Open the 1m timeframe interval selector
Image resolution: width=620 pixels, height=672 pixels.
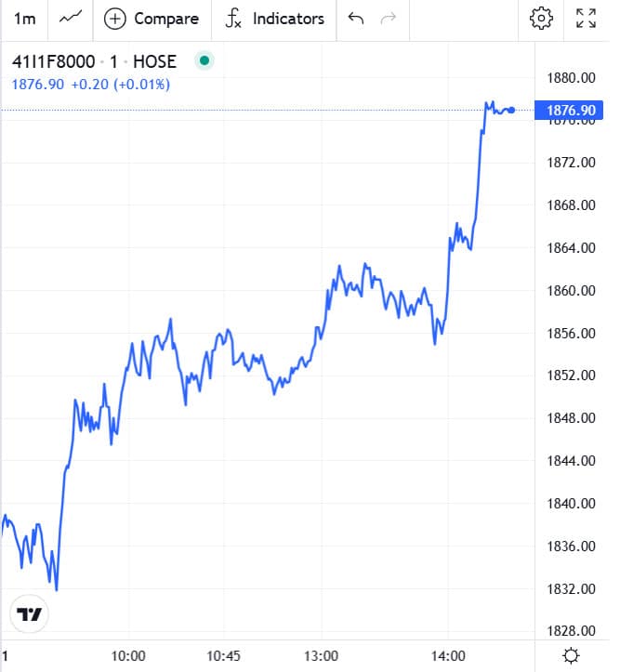(24, 19)
